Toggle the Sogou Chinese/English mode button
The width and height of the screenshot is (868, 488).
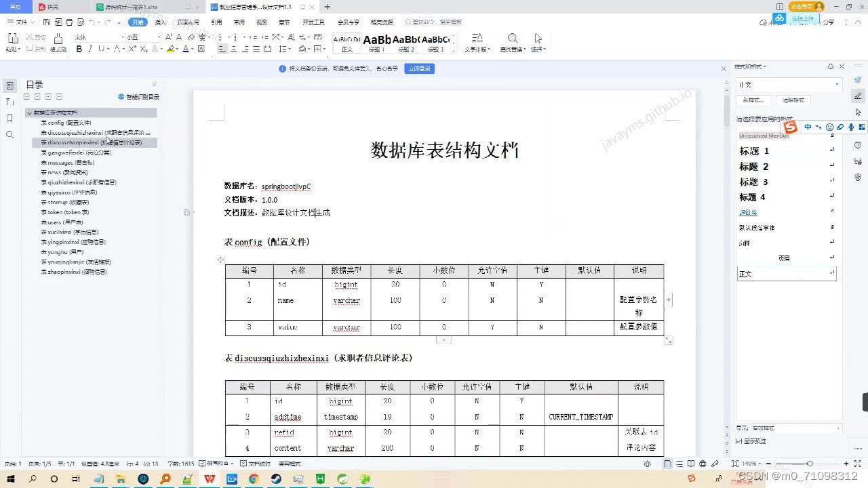(x=808, y=127)
